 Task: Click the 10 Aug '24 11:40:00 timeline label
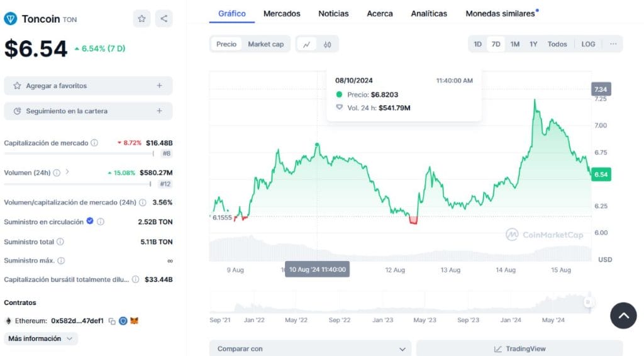tap(317, 269)
